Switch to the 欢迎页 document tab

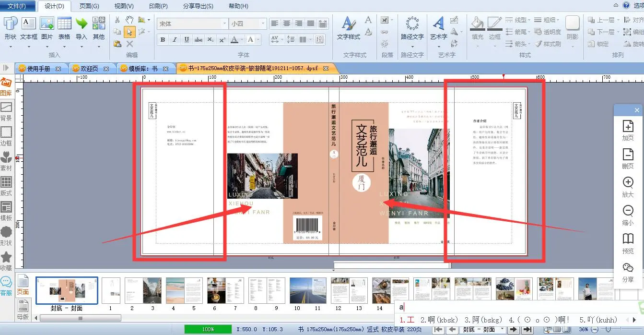pyautogui.click(x=89, y=69)
